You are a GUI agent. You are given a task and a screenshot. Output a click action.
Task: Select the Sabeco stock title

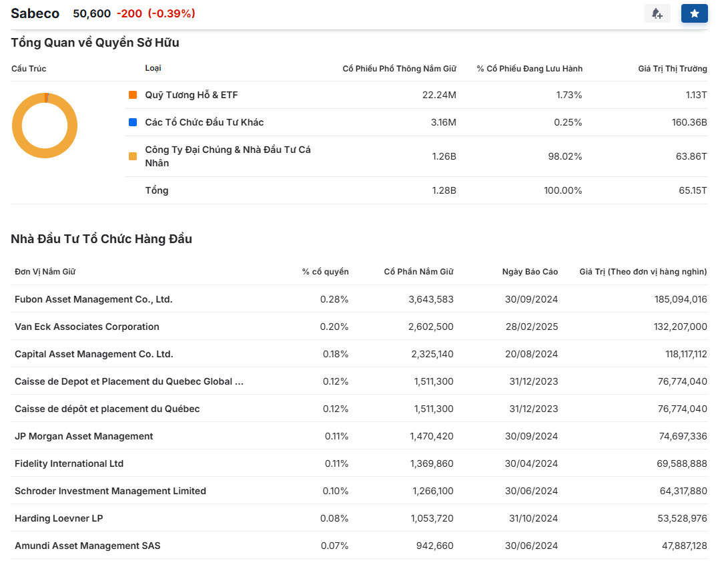pos(35,13)
